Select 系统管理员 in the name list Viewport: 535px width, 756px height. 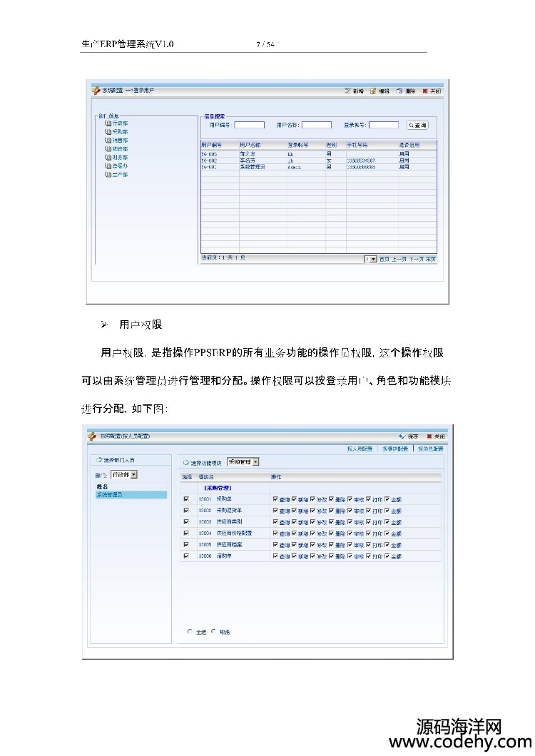pyautogui.click(x=131, y=495)
